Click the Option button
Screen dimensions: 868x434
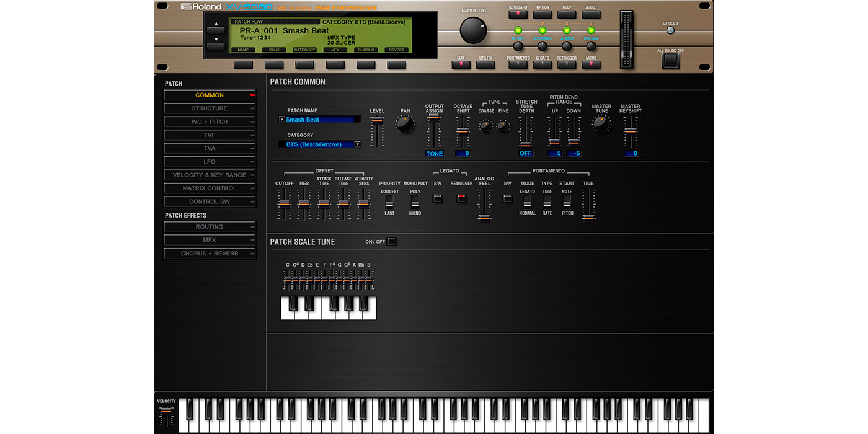(542, 14)
